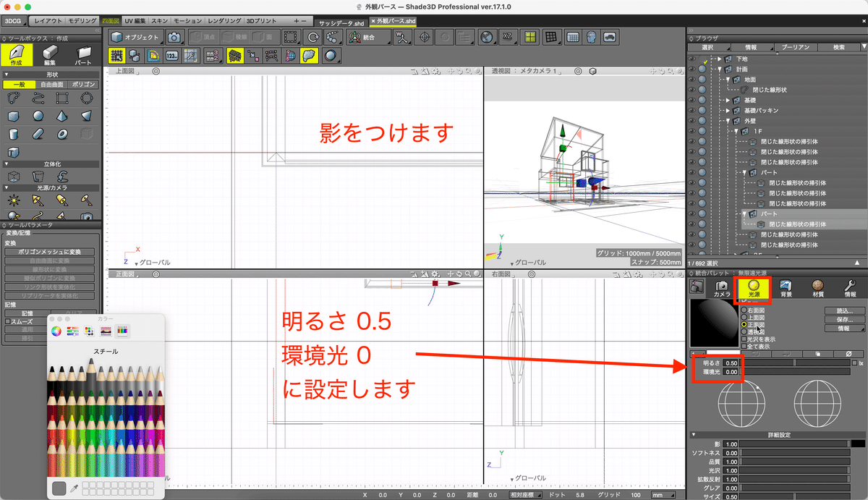Expand the 基礎パッキン part in browser
Screen dimensions: 868x500
[x=728, y=110]
